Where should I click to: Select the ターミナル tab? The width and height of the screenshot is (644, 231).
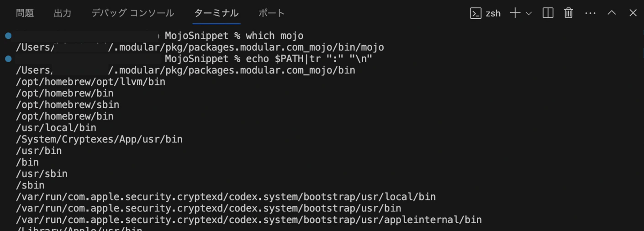(x=216, y=13)
